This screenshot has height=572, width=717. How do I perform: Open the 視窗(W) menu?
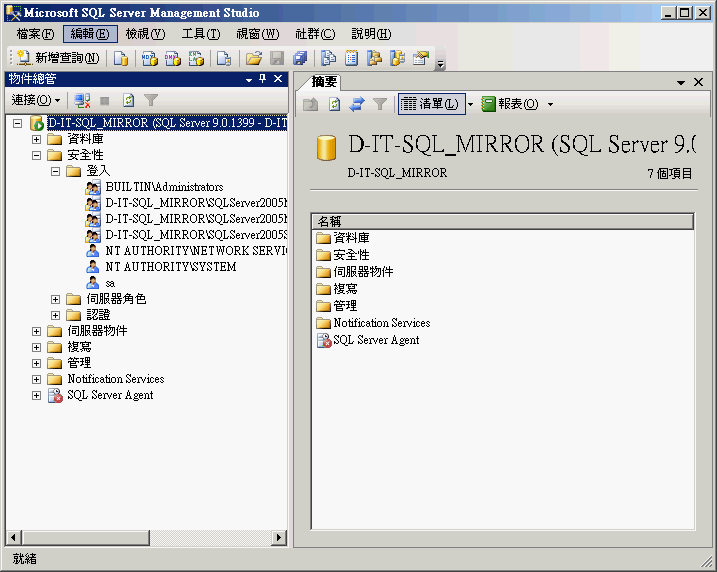pyautogui.click(x=257, y=34)
